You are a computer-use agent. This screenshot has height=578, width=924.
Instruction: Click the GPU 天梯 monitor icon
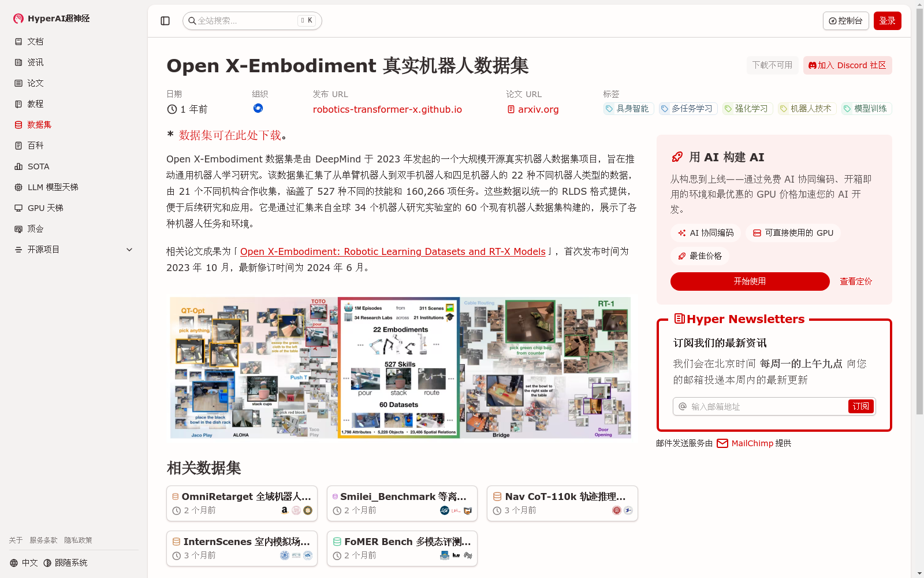[18, 208]
